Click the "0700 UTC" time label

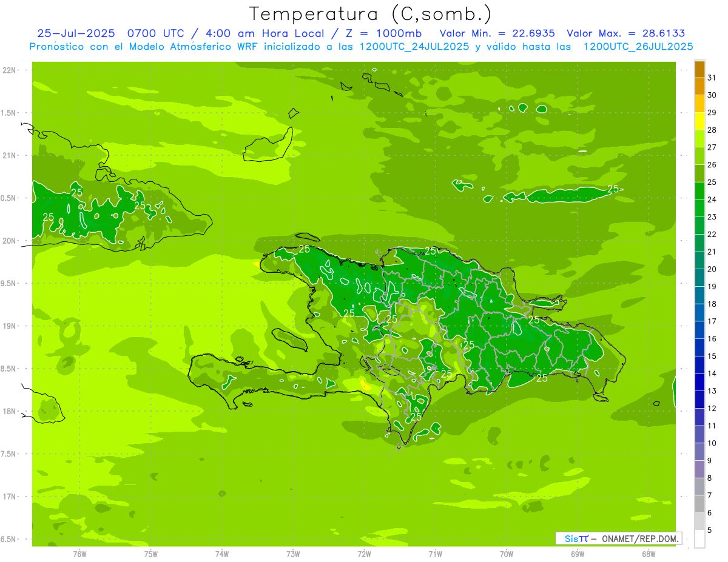tap(158, 33)
